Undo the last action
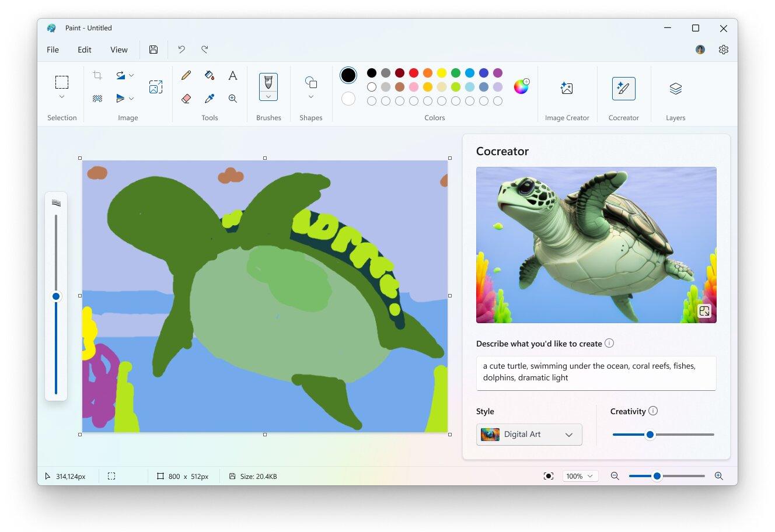775x532 pixels. coord(181,50)
